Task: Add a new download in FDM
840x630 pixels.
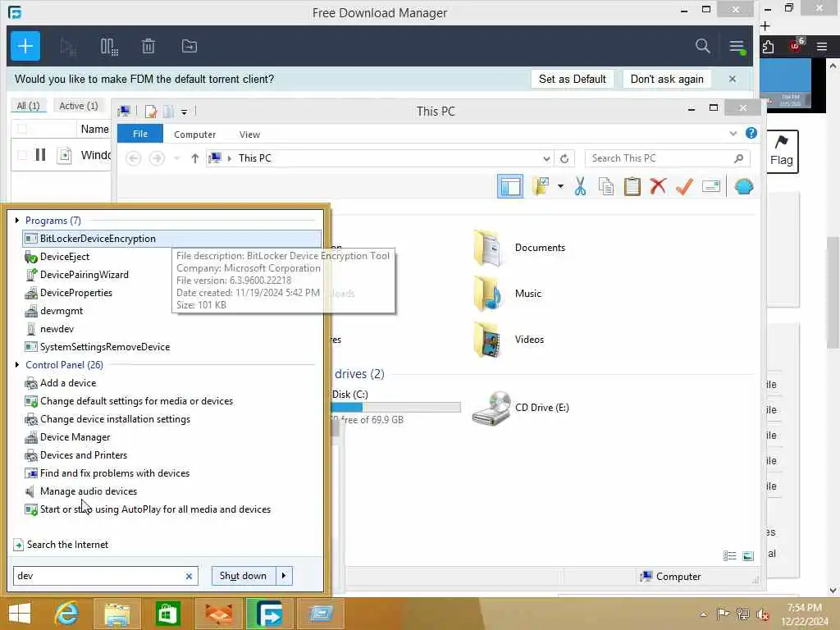Action: click(25, 46)
